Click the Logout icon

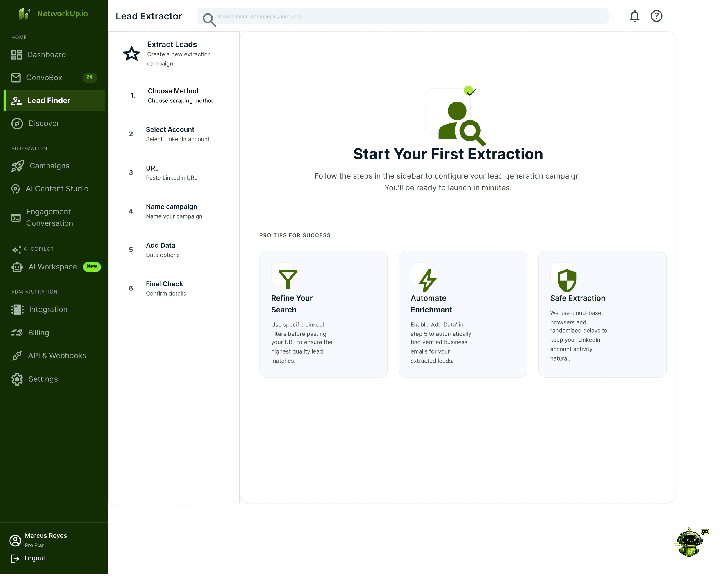point(15,559)
